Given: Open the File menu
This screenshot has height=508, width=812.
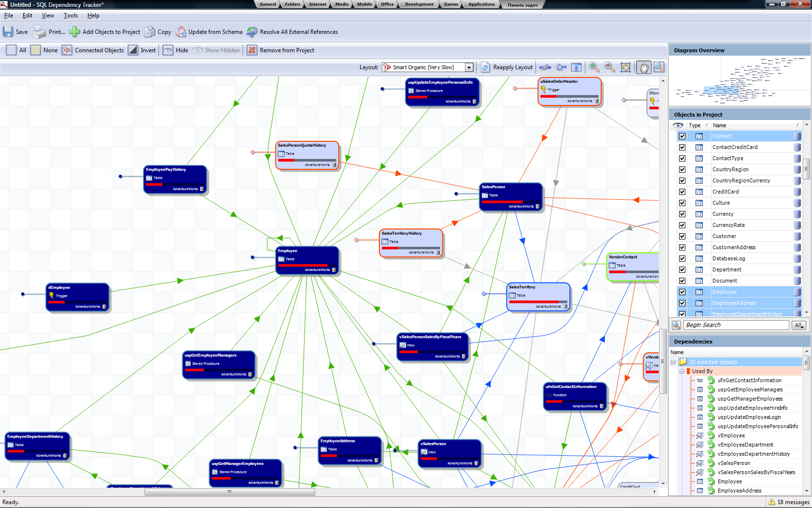Looking at the screenshot, I should (x=9, y=15).
